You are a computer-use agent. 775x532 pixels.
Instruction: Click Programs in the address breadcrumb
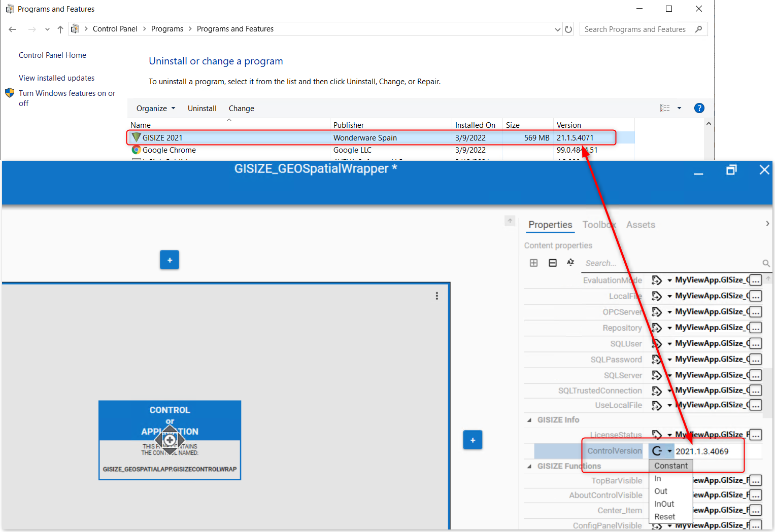(x=167, y=29)
